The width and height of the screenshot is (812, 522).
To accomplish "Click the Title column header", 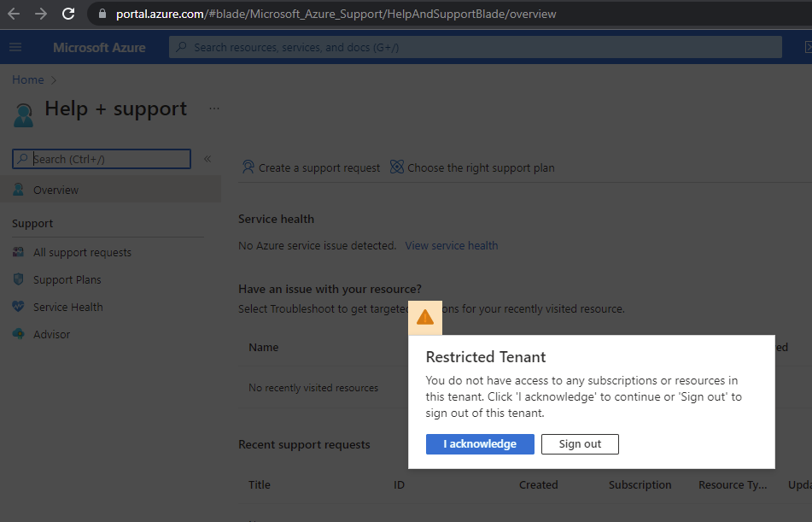I will coord(260,484).
